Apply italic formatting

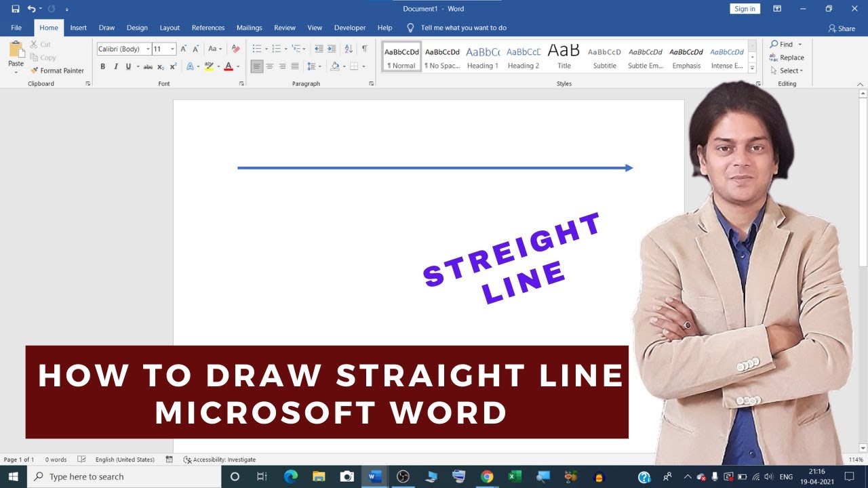pyautogui.click(x=115, y=66)
